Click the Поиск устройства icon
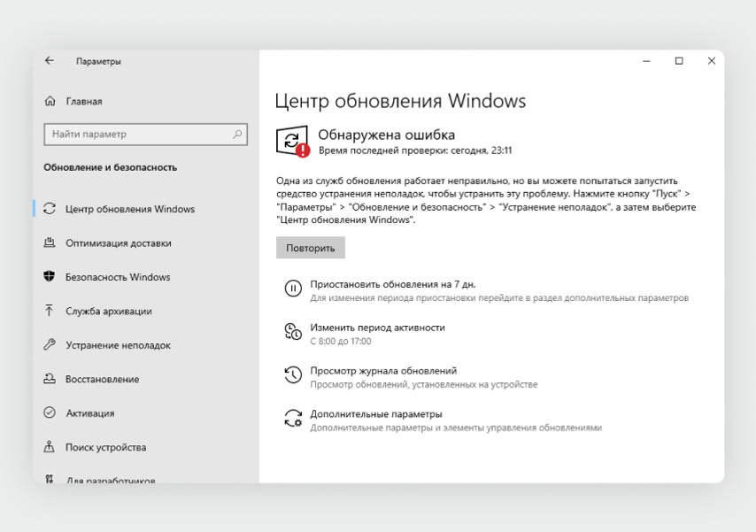This screenshot has width=756, height=532. click(50, 447)
